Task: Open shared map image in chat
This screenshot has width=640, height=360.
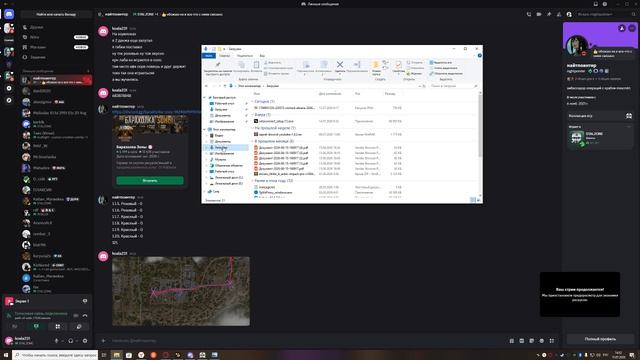Action: (181, 291)
